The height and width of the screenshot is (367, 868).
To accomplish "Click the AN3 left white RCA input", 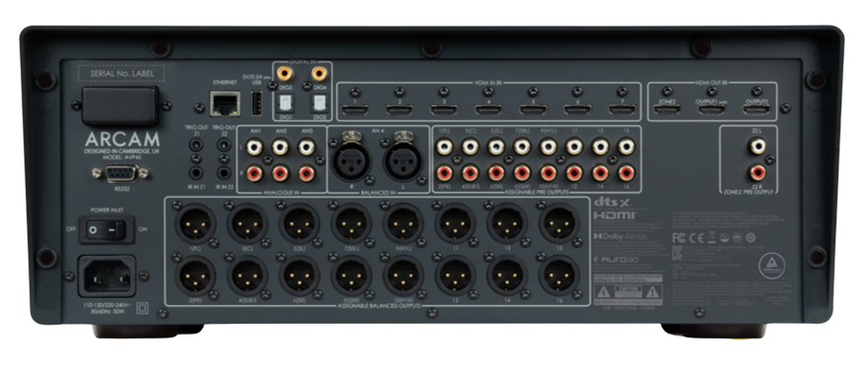I will [306, 147].
